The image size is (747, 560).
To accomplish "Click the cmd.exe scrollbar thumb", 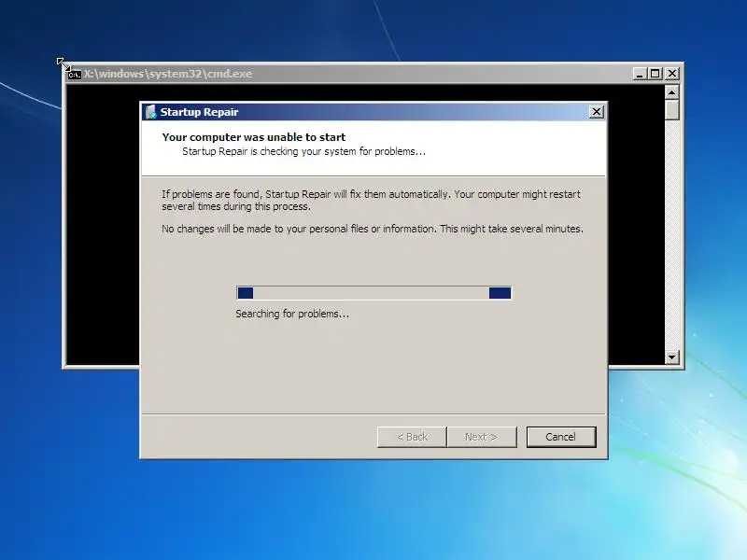I will point(671,109).
